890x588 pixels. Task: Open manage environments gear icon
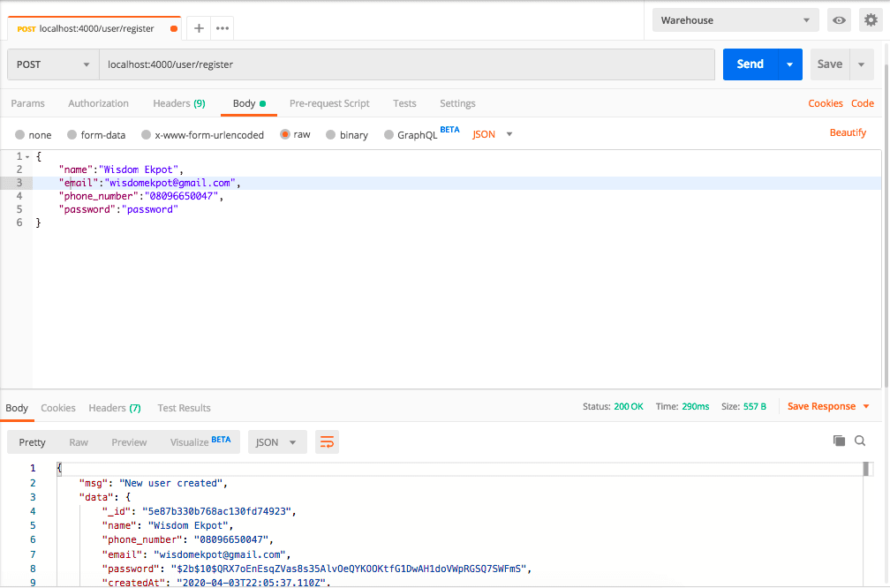pyautogui.click(x=870, y=20)
